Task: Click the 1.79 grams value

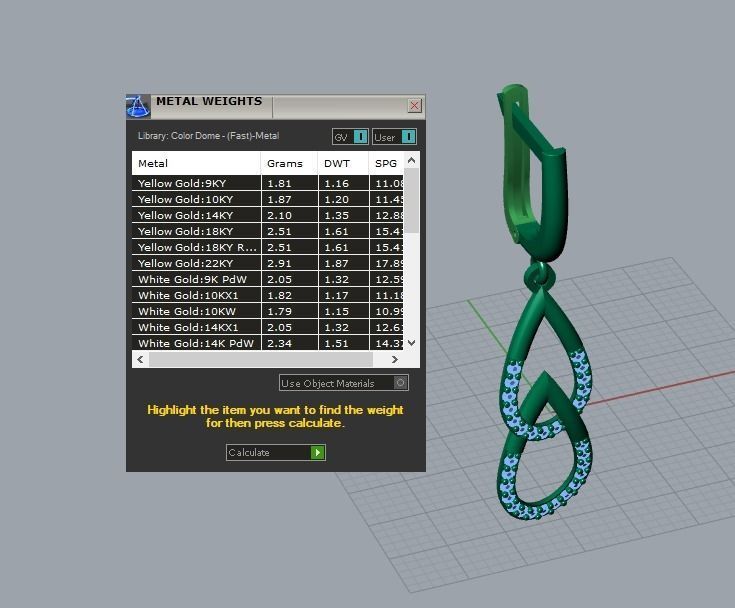Action: tap(279, 311)
